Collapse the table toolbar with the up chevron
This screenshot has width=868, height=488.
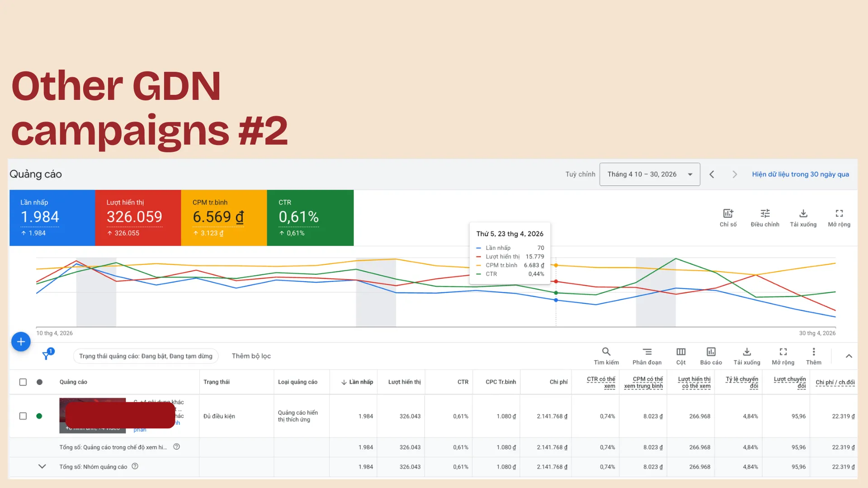(849, 356)
